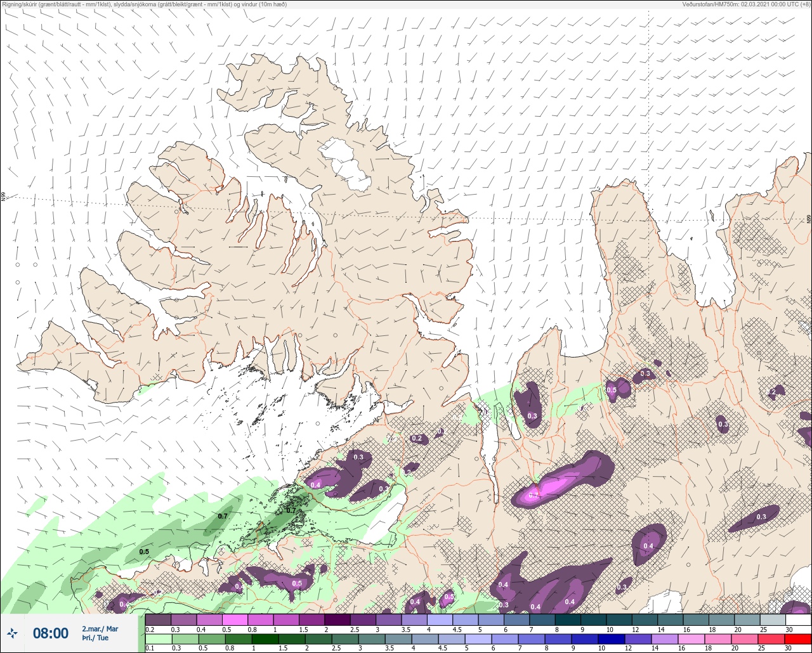812x653 pixels.
Task: Select the bright pink 0.5 swatch in the top legend row
Action: coord(235,619)
